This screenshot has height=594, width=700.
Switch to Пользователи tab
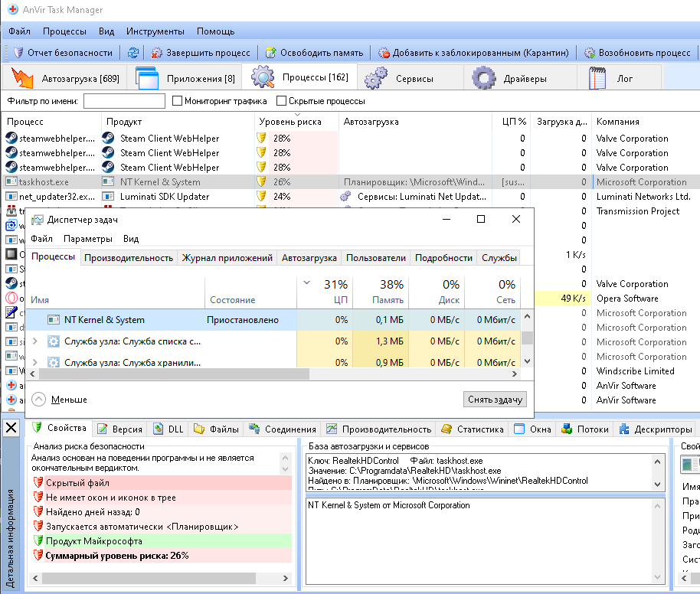[376, 257]
